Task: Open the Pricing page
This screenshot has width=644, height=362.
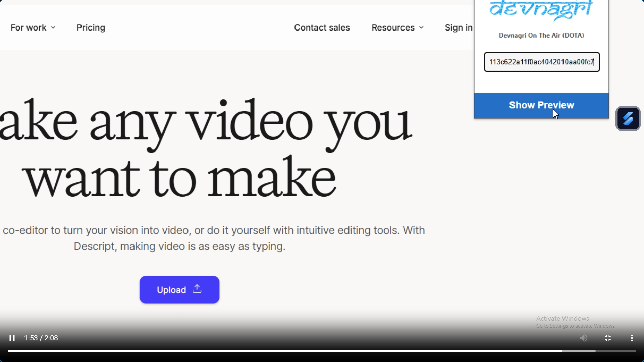Action: pos(91,27)
